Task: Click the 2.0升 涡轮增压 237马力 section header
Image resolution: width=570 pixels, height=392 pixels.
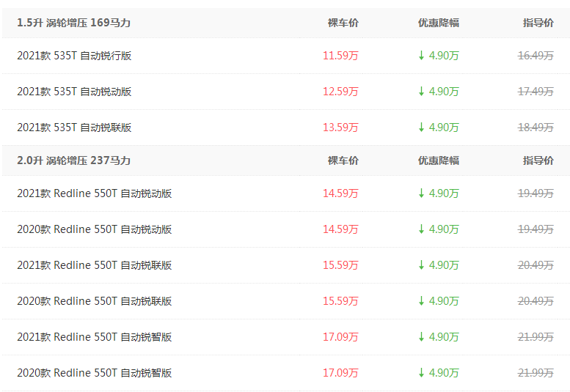Action: (73, 160)
